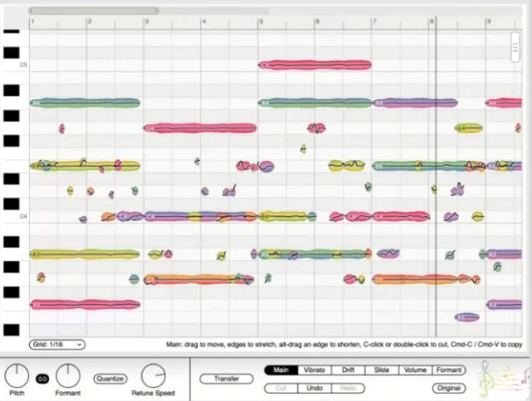Click the horizontal scrollbar thumb at top
532x401 pixels.
pyautogui.click(x=94, y=11)
